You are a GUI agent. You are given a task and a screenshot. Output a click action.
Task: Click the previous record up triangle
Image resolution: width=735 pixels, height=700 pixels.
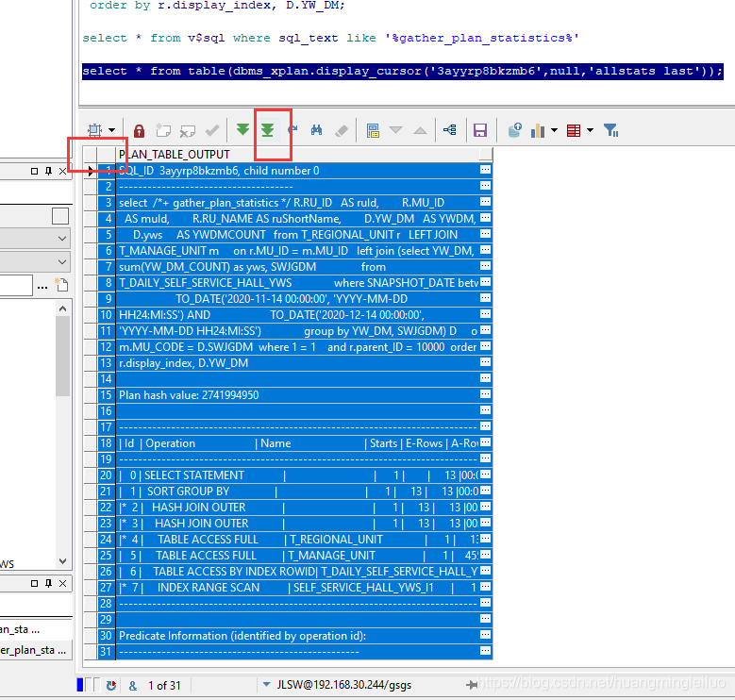tap(421, 130)
